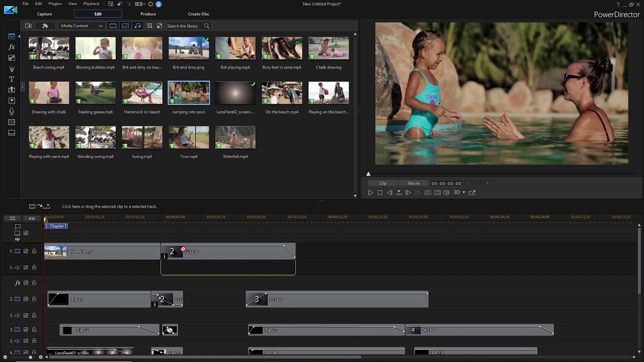
Task: Lock the fx effect track
Action: click(x=34, y=283)
